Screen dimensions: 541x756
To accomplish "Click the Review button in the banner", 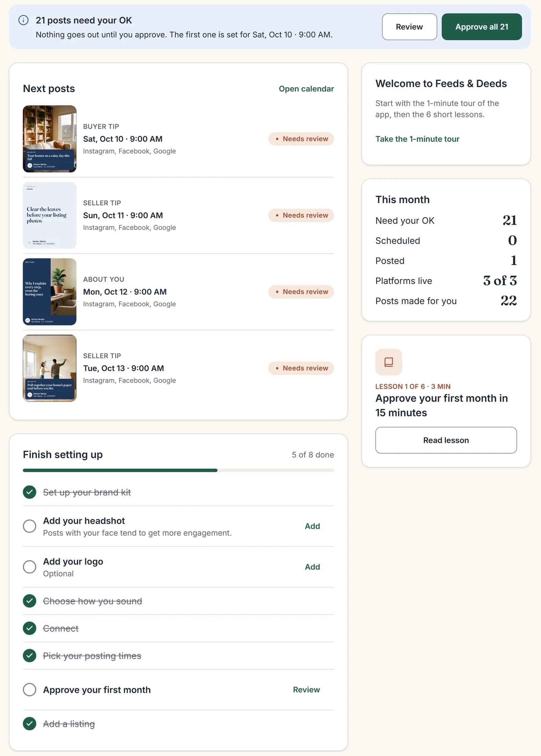I will coord(409,27).
